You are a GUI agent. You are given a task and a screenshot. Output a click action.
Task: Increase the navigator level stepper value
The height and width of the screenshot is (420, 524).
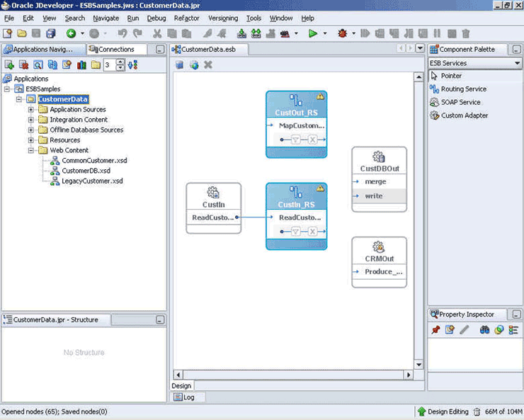(120, 62)
